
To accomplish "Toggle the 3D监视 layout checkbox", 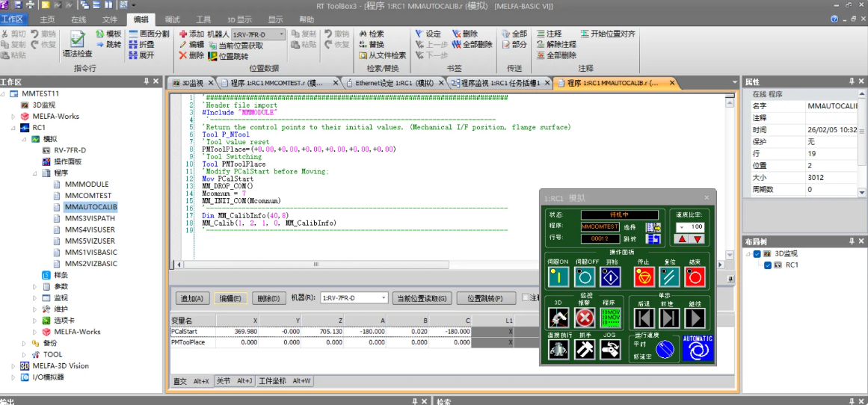I will click(757, 254).
